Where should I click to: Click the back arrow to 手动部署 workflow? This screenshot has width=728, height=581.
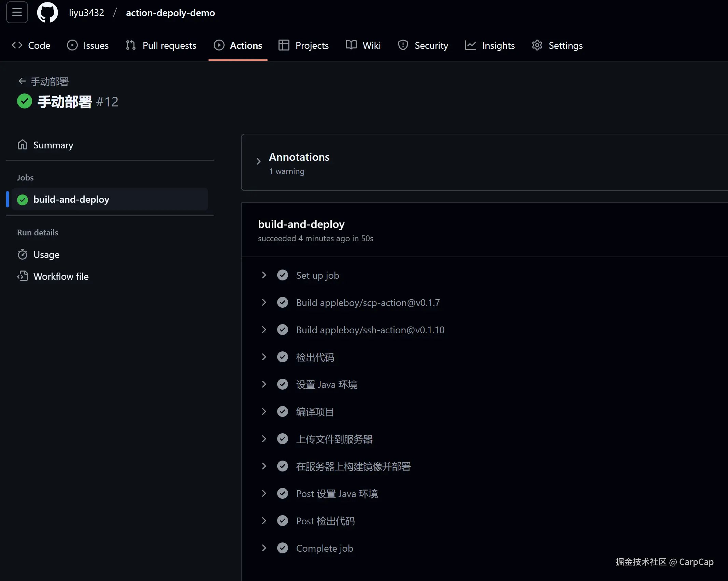click(22, 81)
